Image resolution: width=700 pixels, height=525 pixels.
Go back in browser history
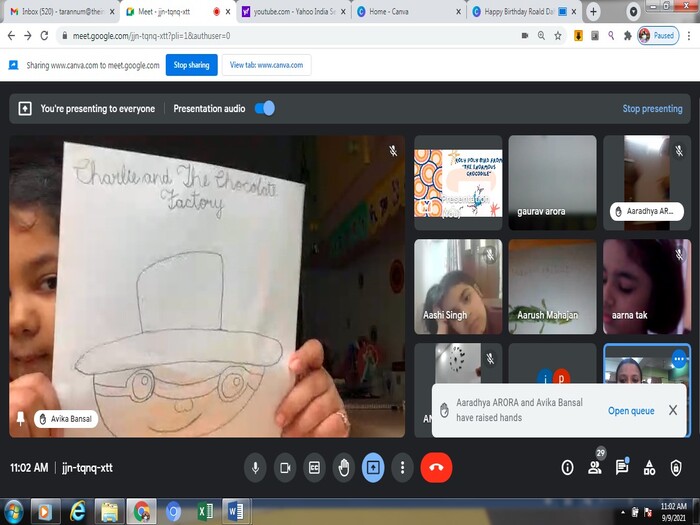[x=11, y=36]
